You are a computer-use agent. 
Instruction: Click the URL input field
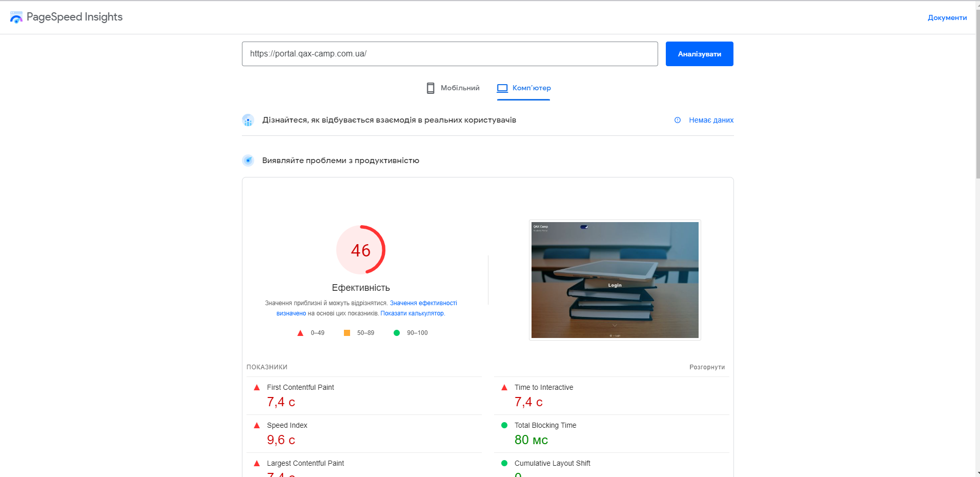tap(450, 54)
